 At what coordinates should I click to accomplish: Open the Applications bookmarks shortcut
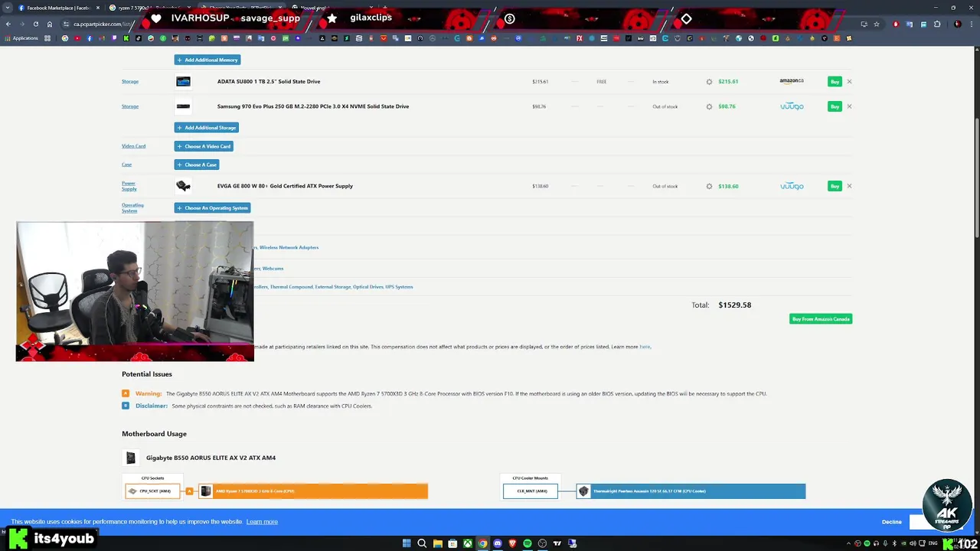point(21,38)
